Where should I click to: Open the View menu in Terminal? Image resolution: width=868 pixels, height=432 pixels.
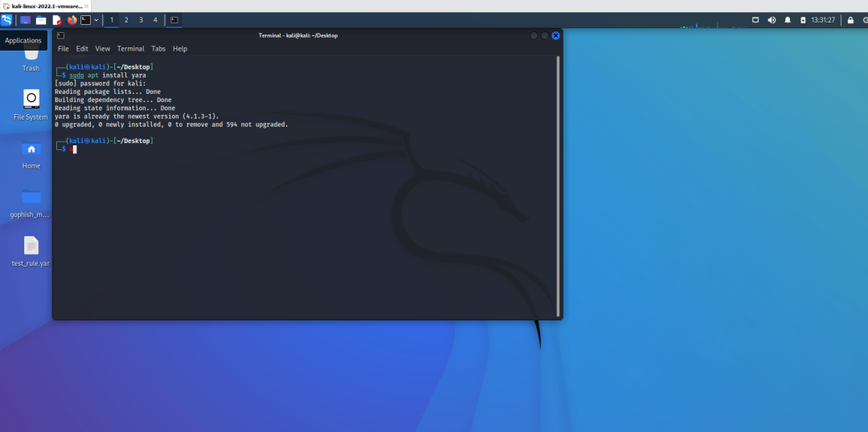(x=102, y=49)
